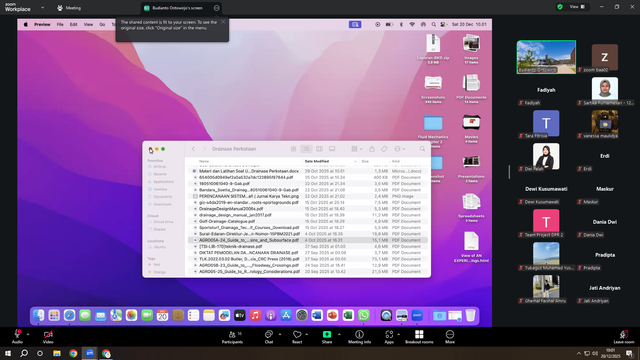Start video with the Video button

[48, 336]
